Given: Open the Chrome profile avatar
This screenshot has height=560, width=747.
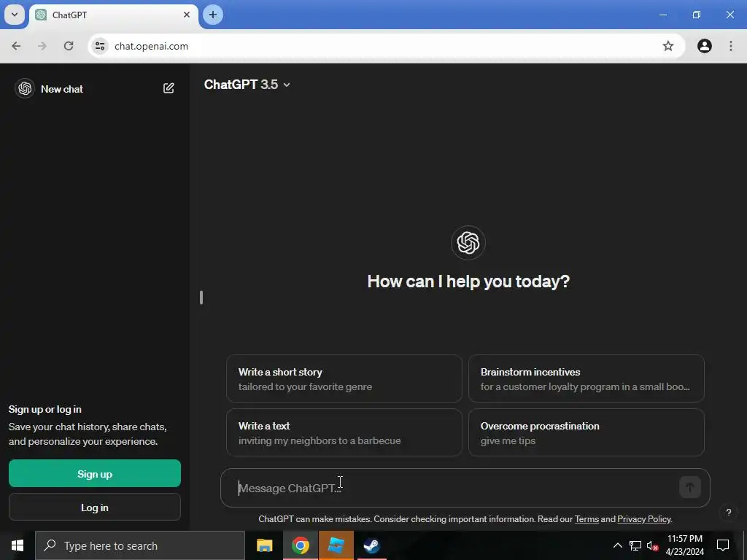Looking at the screenshot, I should [x=704, y=46].
